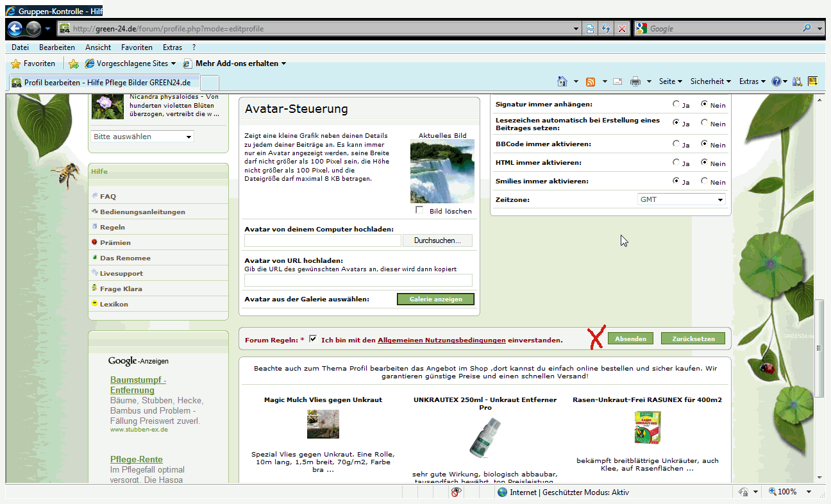The image size is (831, 504).
Task: Click the RSS feeds icon
Action: click(x=591, y=81)
